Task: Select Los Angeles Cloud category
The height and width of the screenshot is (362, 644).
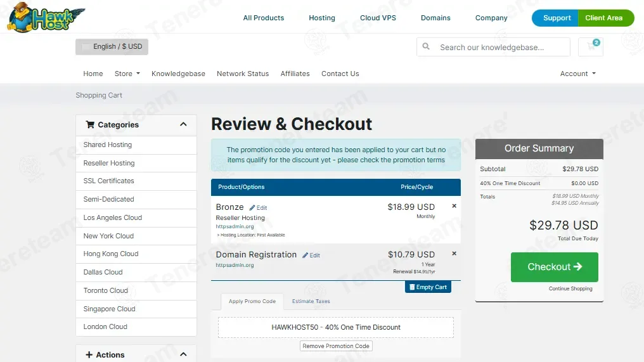Action: tap(136, 218)
